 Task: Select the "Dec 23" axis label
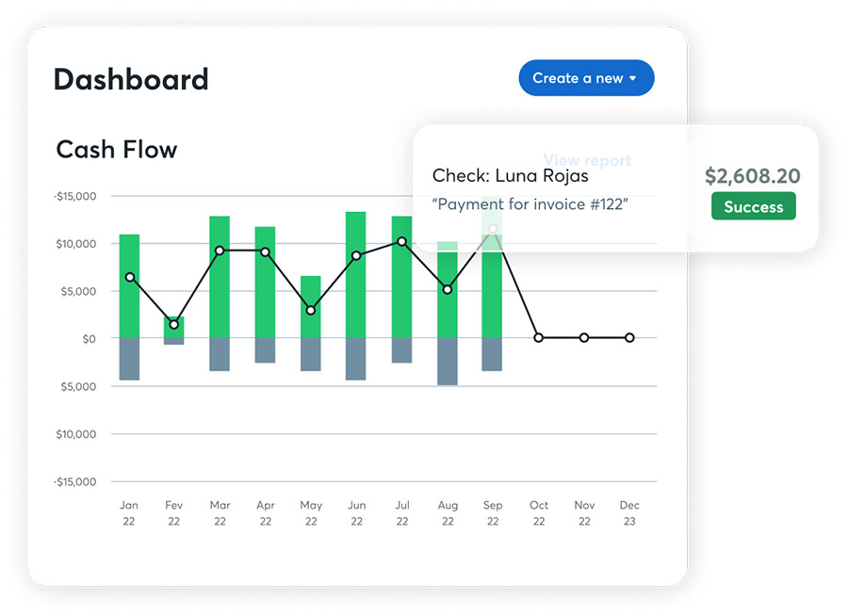coord(629,513)
